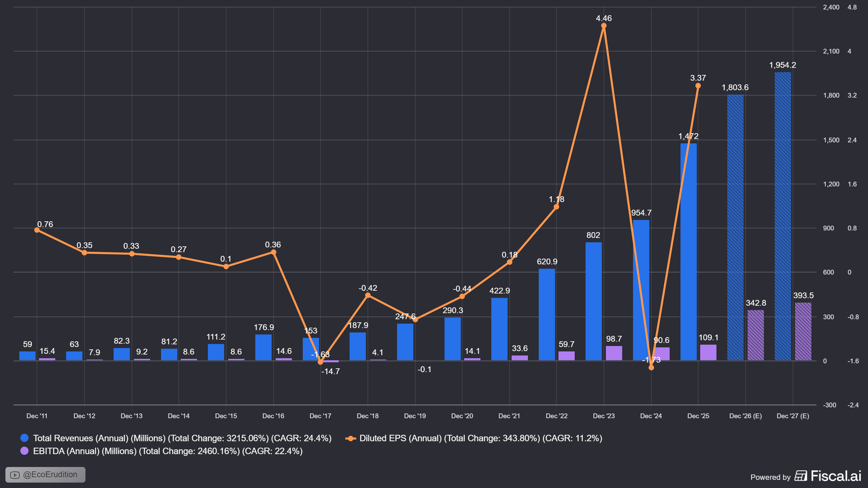Click the "Powered by" text
The image size is (868, 488).
tap(770, 477)
